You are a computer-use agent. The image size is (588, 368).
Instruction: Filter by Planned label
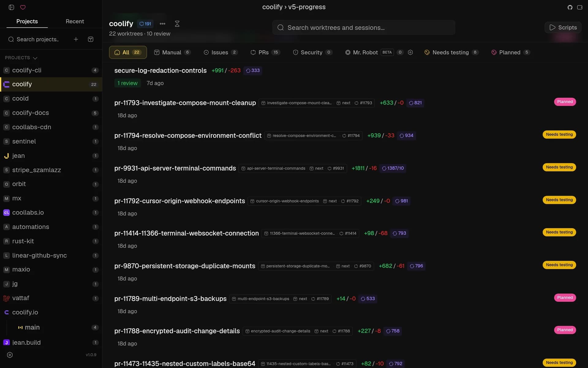(510, 52)
